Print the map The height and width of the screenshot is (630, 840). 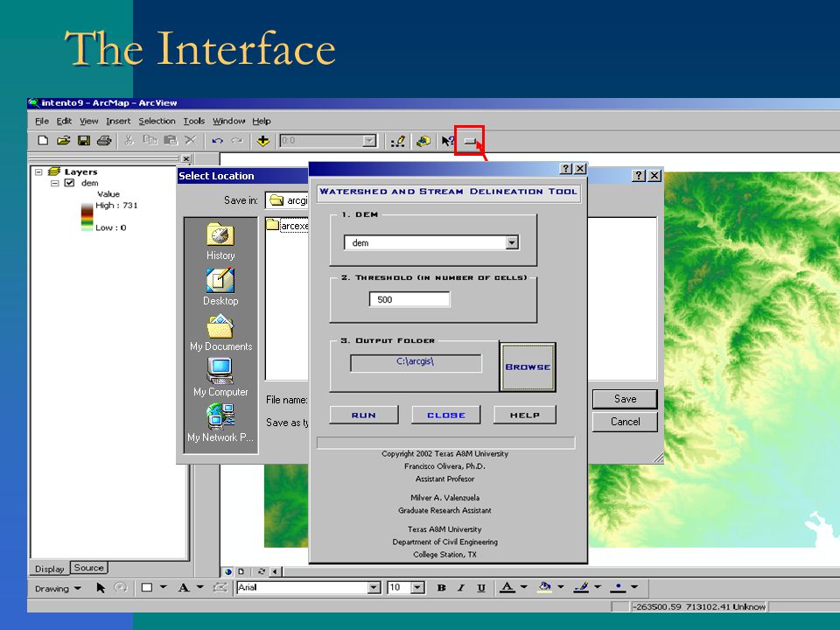click(104, 141)
